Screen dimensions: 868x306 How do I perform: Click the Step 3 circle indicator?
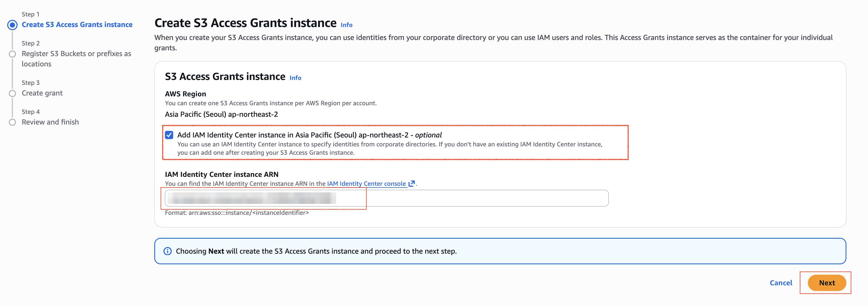12,93
